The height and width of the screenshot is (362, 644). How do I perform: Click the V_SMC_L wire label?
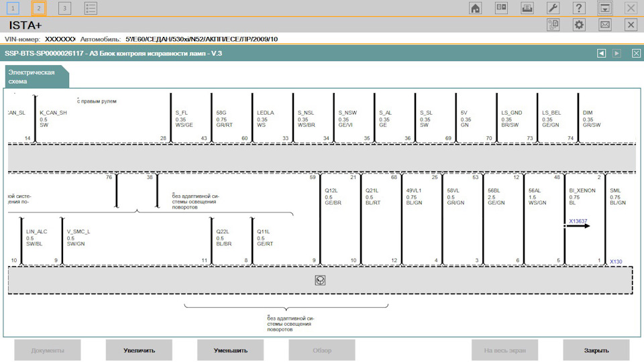(x=78, y=231)
